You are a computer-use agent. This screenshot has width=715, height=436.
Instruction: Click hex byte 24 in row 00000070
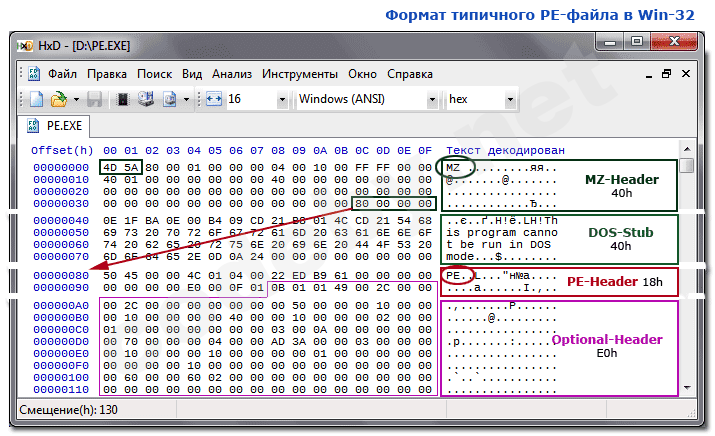[x=257, y=257]
